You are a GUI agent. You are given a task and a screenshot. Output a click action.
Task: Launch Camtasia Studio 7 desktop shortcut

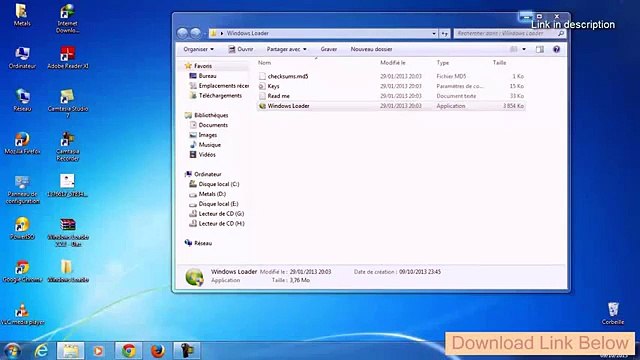pyautogui.click(x=68, y=104)
